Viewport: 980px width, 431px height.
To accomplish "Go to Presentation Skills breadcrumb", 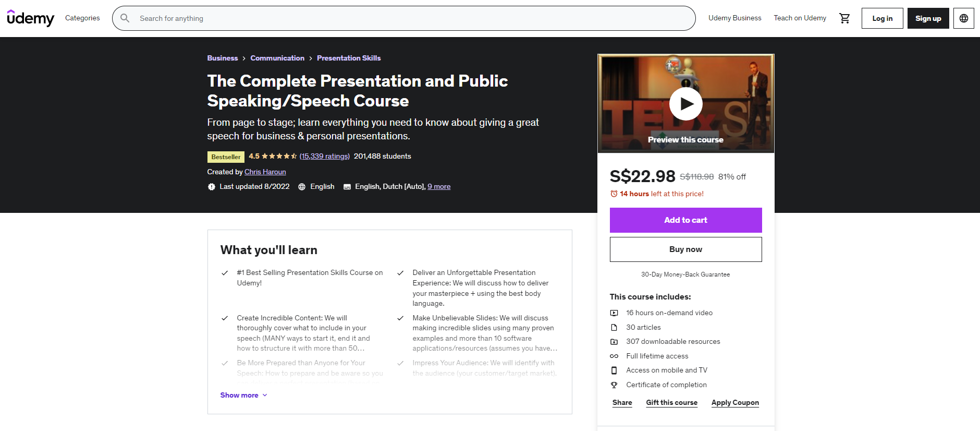I will [x=349, y=58].
